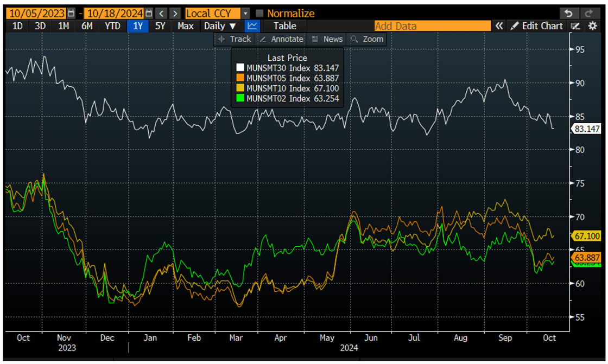
Task: Activate the Track mode
Action: tap(235, 39)
